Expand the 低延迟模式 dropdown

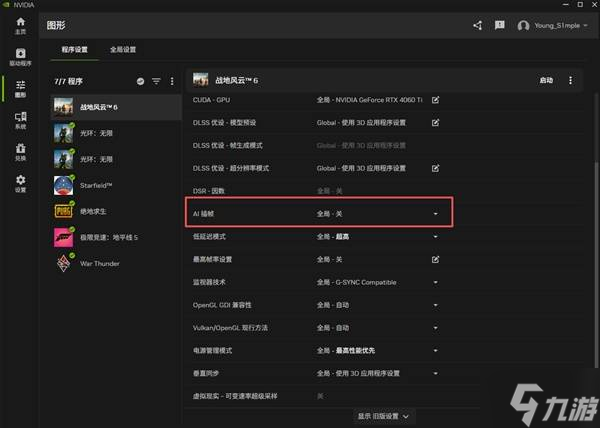coord(435,237)
